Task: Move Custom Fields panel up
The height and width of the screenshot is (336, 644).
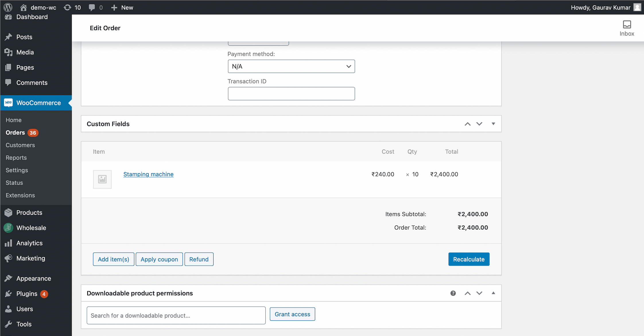Action: click(468, 124)
